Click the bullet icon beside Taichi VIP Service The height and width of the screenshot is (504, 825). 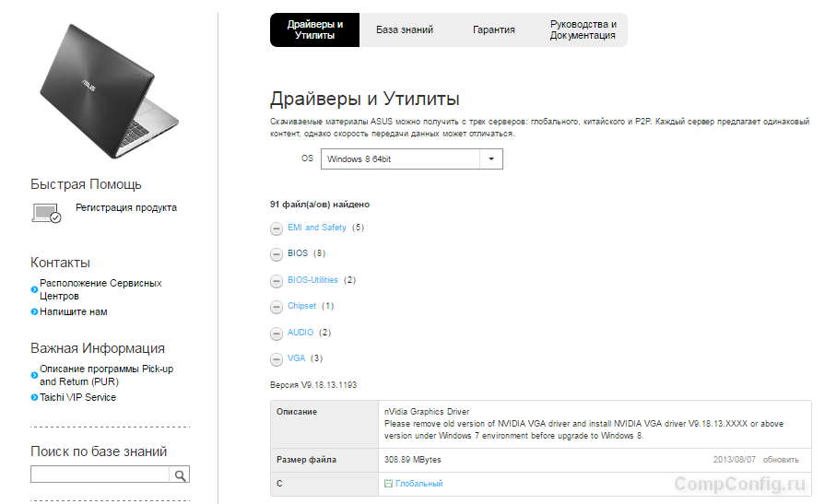click(x=34, y=398)
